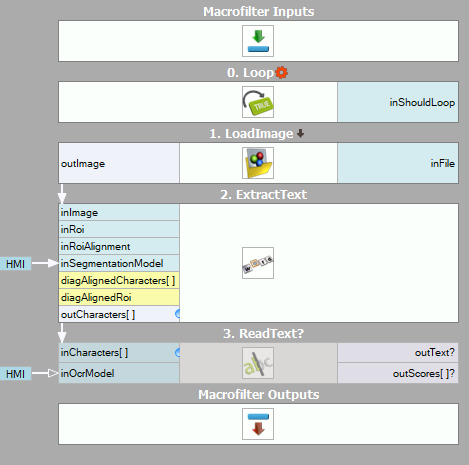Click the blue marker on outCharacters port
The image size is (469, 465).
(177, 314)
